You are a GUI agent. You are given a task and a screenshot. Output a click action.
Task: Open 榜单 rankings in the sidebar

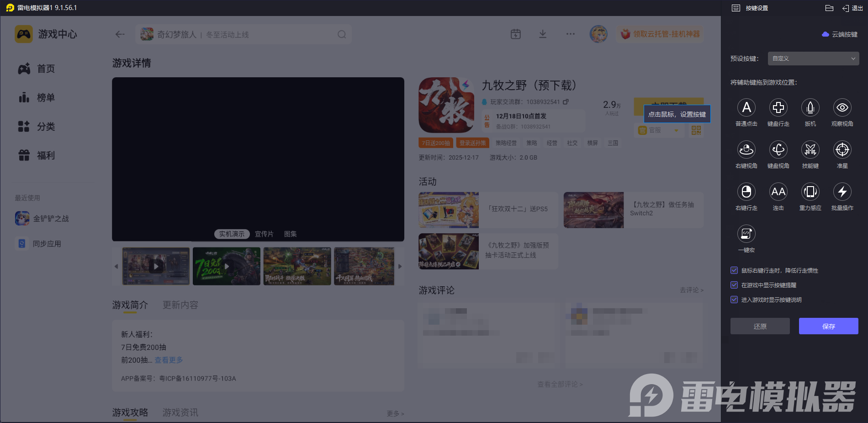pos(37,97)
